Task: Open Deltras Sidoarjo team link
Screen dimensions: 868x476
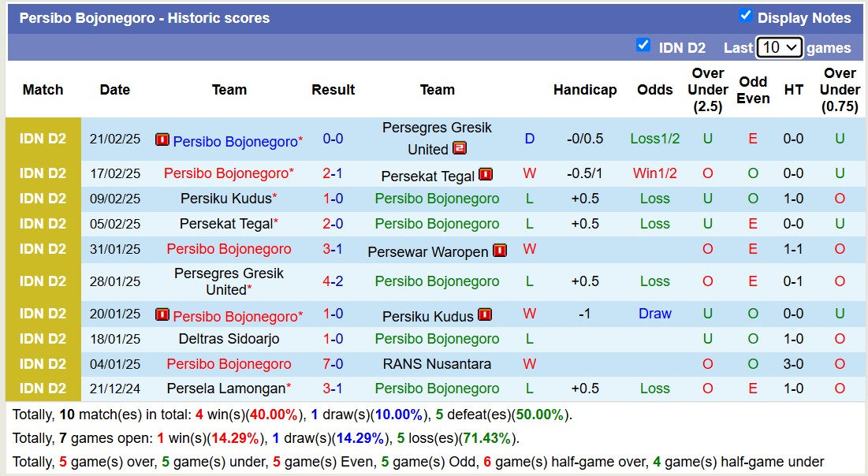Action: 229,339
